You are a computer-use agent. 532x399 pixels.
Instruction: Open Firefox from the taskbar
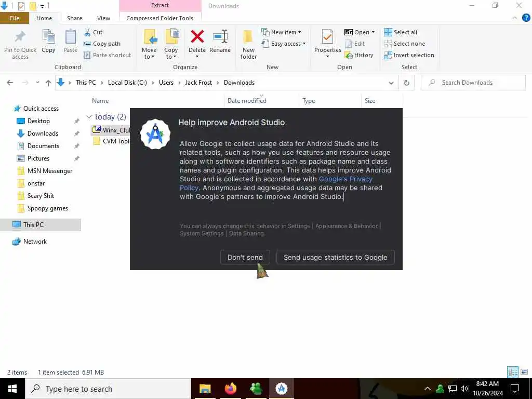click(230, 389)
